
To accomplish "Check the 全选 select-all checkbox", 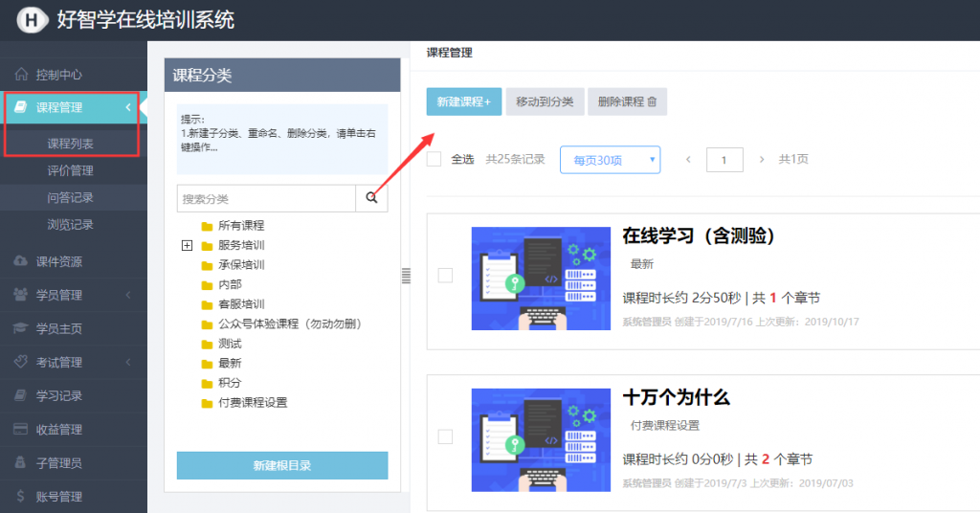I will (x=434, y=159).
